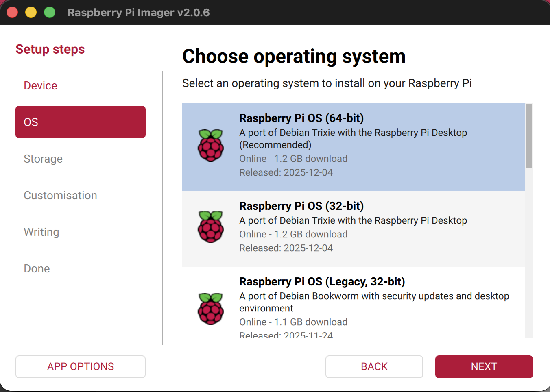Viewport: 550px width, 392px height.
Task: Click the OS list scrollbar thumb
Action: [528, 136]
